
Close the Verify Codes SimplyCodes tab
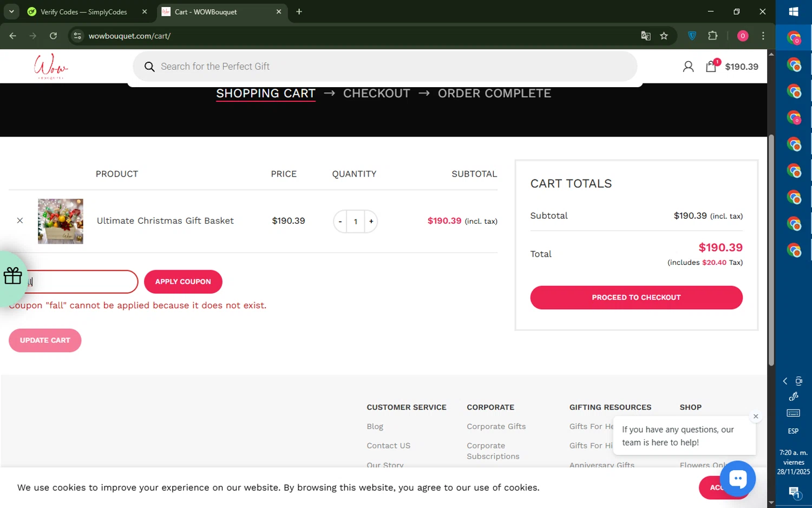coord(145,11)
